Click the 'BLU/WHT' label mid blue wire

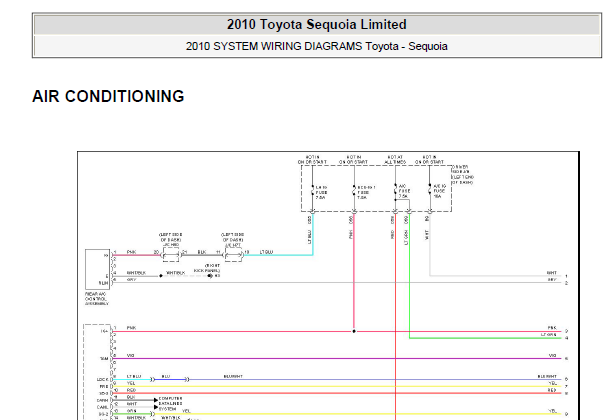tap(233, 376)
